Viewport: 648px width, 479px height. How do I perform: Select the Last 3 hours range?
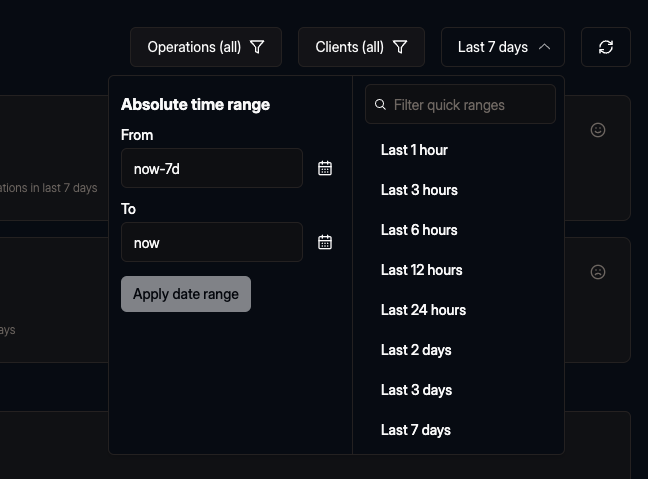pyautogui.click(x=419, y=190)
